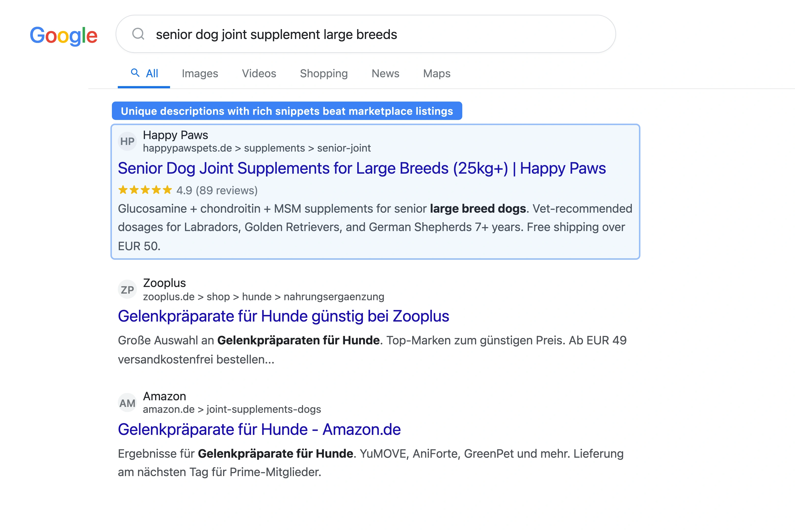Open the Happy Paws senior joint supplements result

tap(361, 168)
